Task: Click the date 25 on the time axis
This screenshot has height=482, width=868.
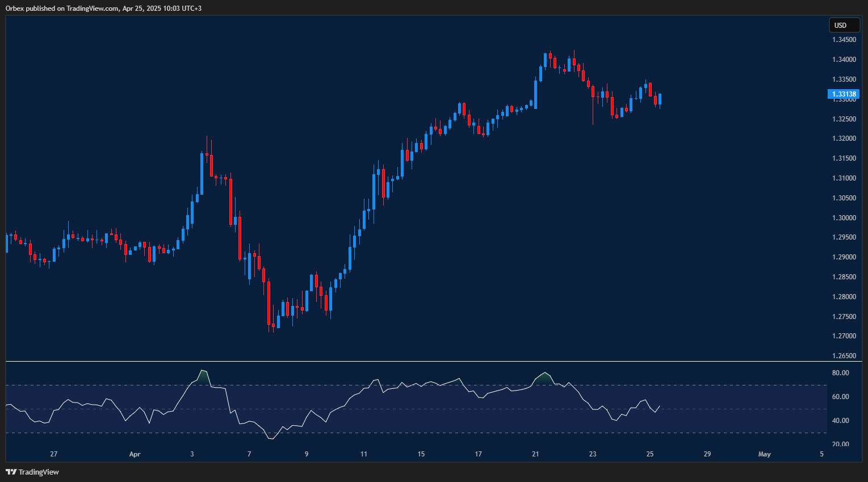Action: point(649,454)
